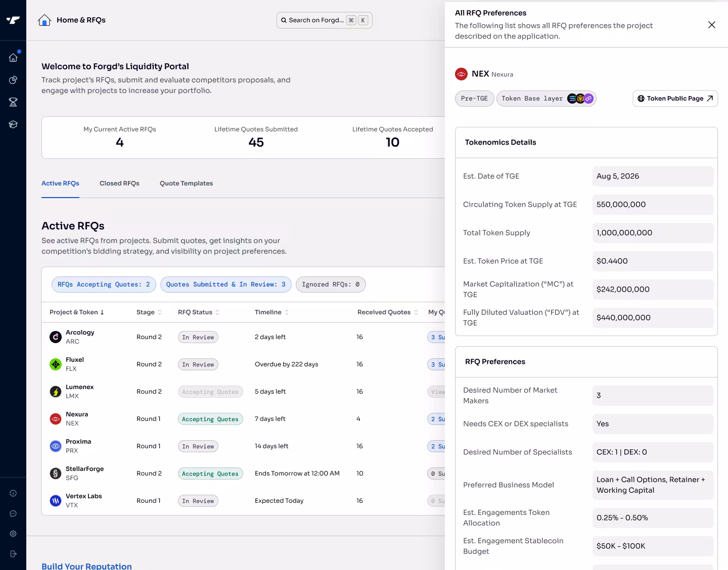Filter by Quotes Submitted & In Review: 3
The height and width of the screenshot is (570, 728).
[x=225, y=284]
